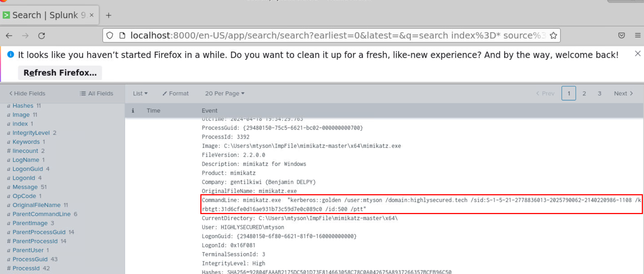Viewport: 644px width, 274px height.
Task: Select the LogonGuid field in sidebar
Action: point(27,169)
